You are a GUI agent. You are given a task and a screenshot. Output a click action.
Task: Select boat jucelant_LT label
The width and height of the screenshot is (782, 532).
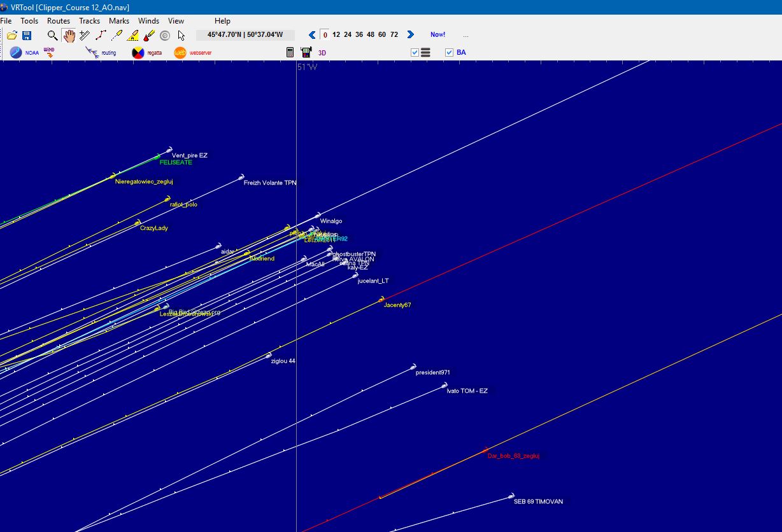pos(373,281)
